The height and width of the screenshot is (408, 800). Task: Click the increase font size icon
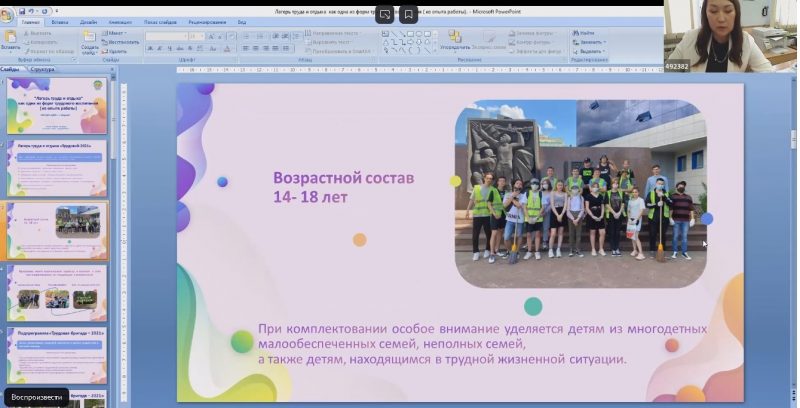[211, 36]
